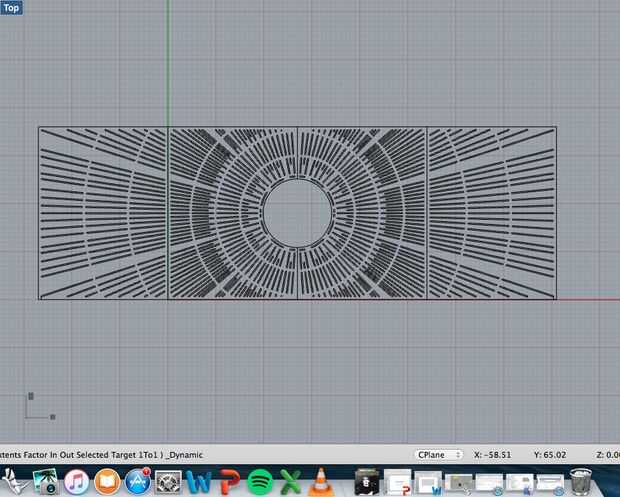Click the Z coordinate readout in status bar
This screenshot has height=497, width=620.
(x=608, y=455)
